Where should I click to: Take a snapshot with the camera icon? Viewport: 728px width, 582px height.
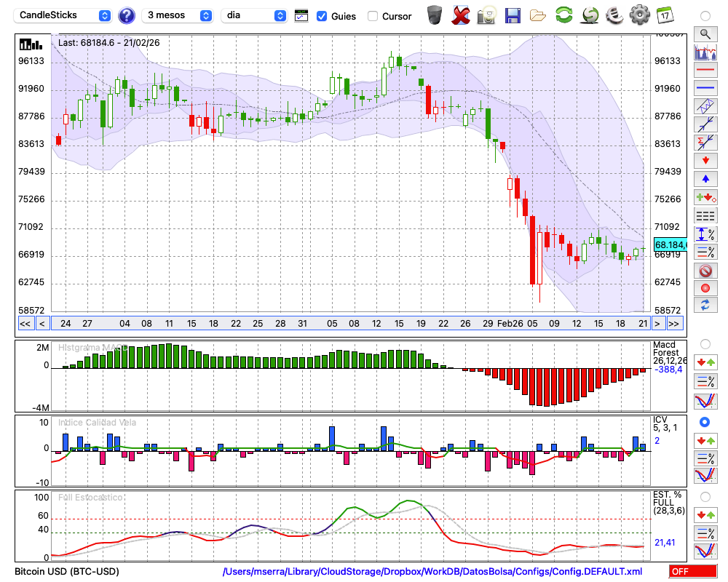click(x=487, y=15)
